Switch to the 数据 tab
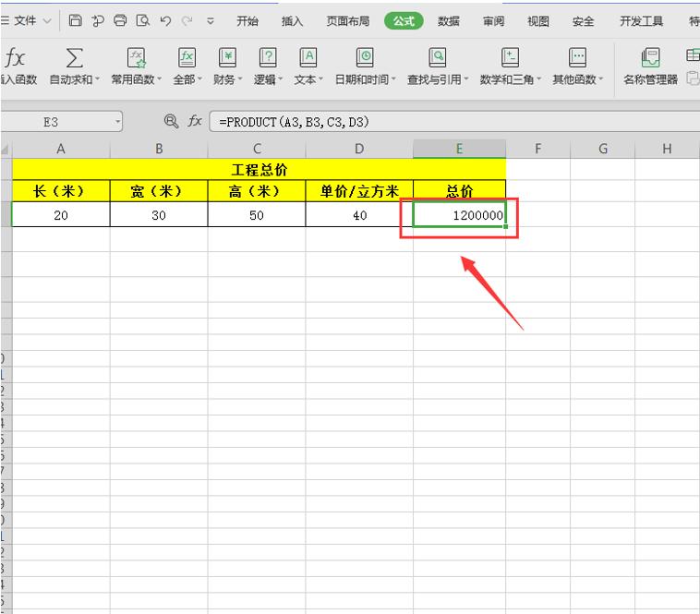The width and height of the screenshot is (700, 614). (448, 21)
